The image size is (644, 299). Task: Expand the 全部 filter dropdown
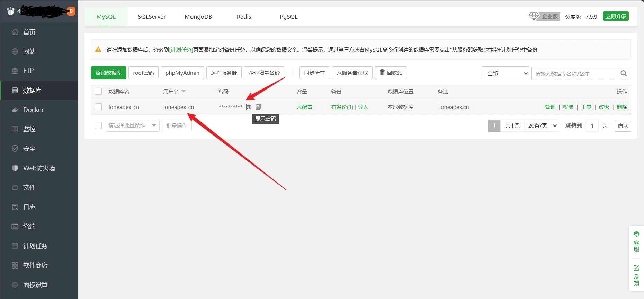[505, 73]
